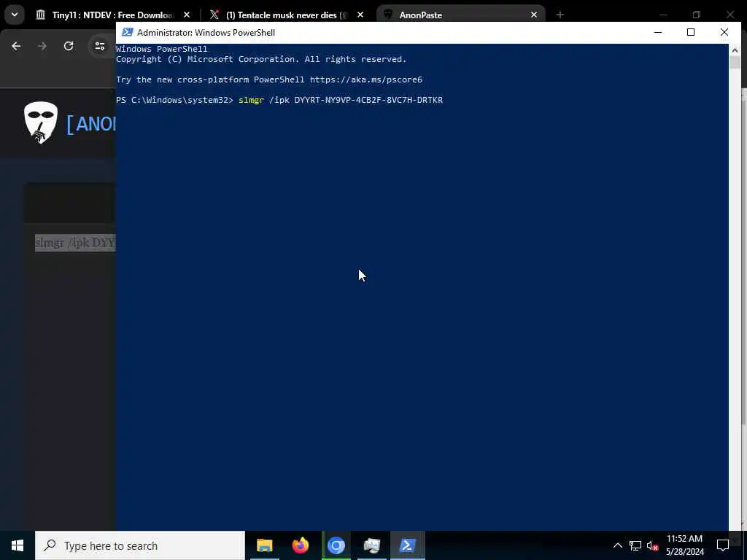747x560 pixels.
Task: Click the https://aka.ms/pscore6 text
Action: pyautogui.click(x=366, y=79)
